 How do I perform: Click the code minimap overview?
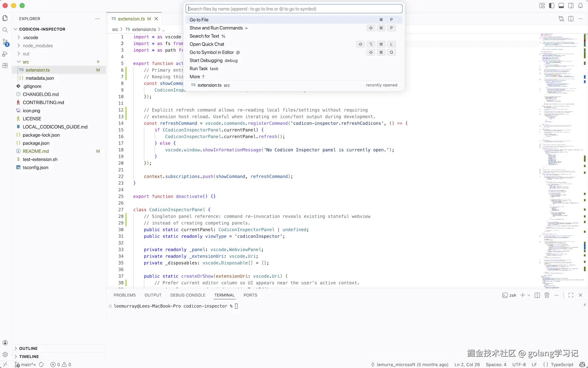(561, 160)
